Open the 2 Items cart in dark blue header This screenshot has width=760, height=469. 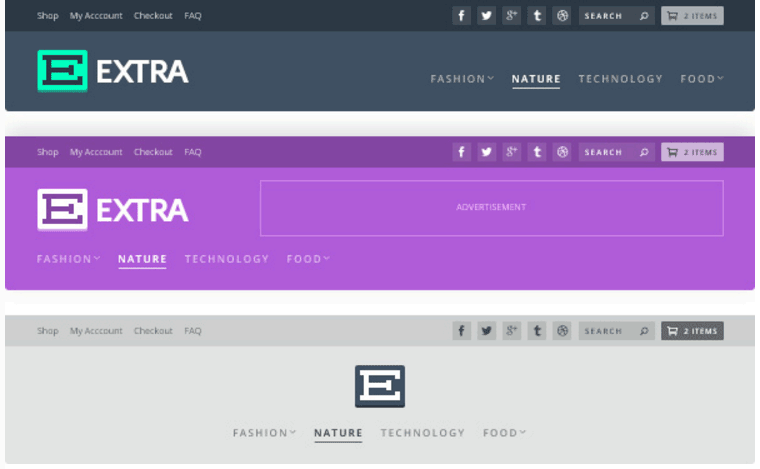692,16
